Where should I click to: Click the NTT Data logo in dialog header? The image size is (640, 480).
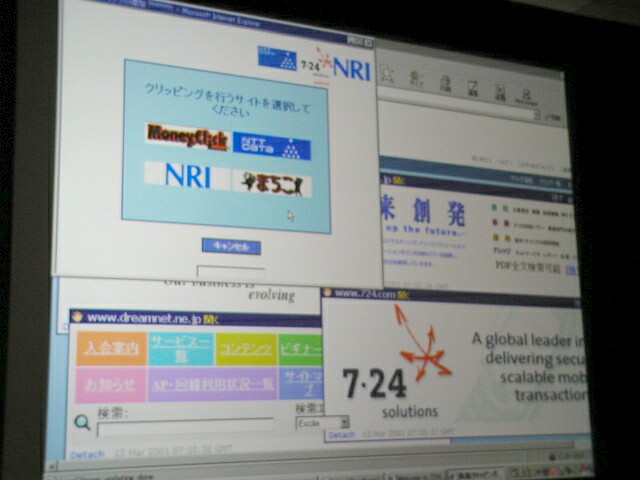pos(276,57)
